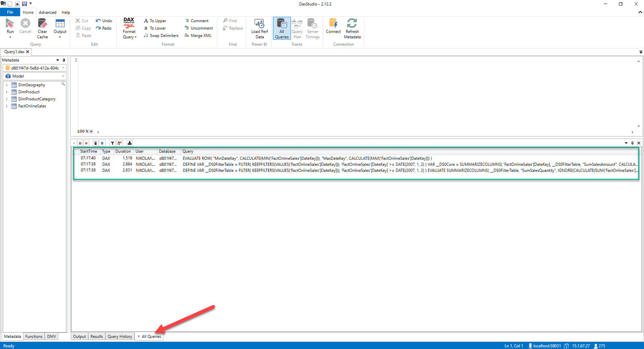This screenshot has height=349, width=644.
Task: Expand the FactOnlineSales table node
Action: tap(7, 106)
